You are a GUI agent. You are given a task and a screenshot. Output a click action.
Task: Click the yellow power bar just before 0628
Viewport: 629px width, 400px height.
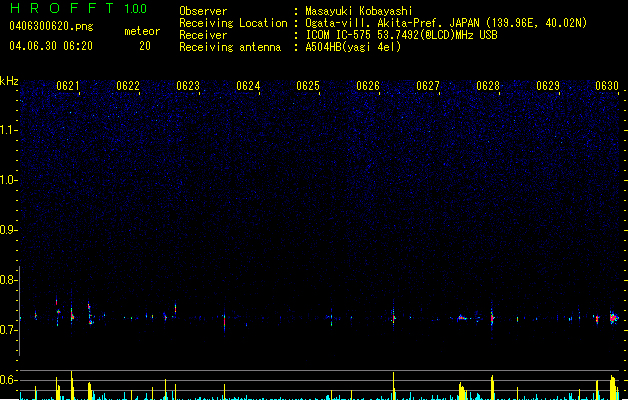492,388
